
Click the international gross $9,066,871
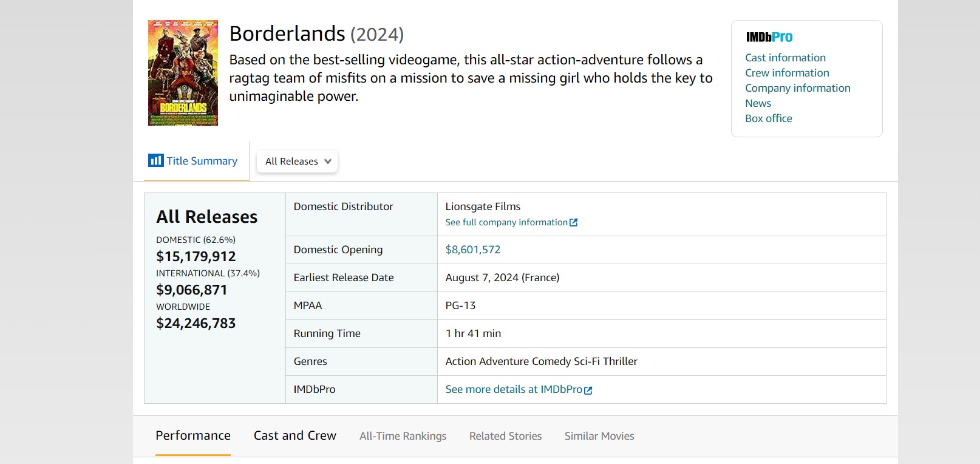(192, 290)
